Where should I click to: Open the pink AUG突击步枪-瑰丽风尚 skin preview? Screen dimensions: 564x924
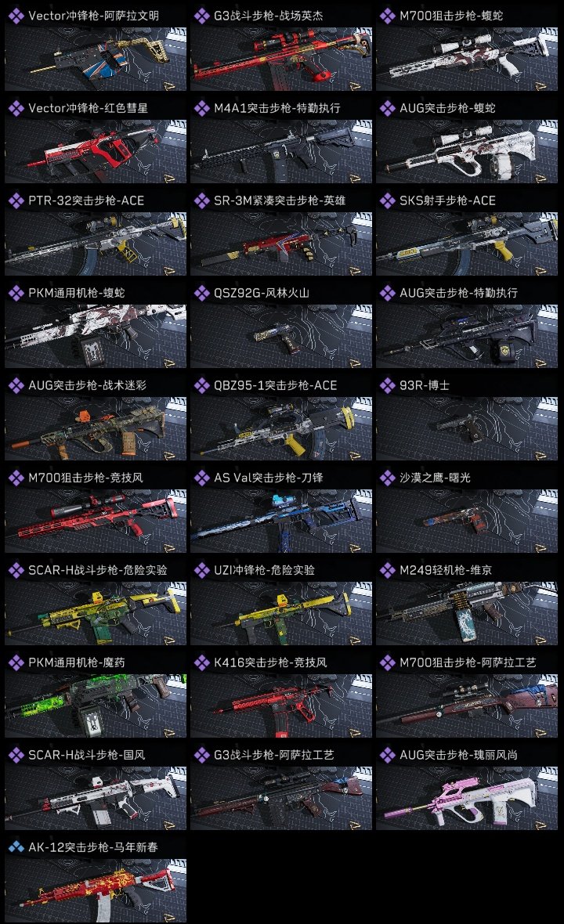click(467, 798)
